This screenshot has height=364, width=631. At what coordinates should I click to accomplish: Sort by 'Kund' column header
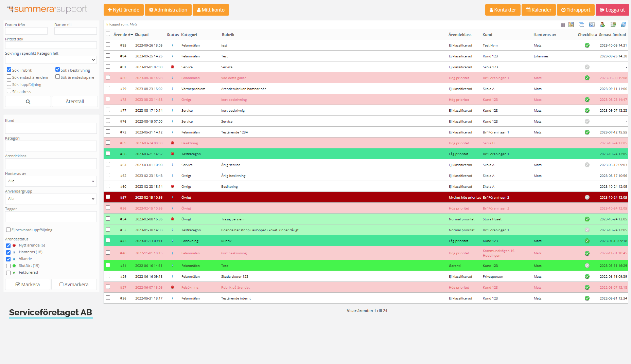tap(487, 35)
